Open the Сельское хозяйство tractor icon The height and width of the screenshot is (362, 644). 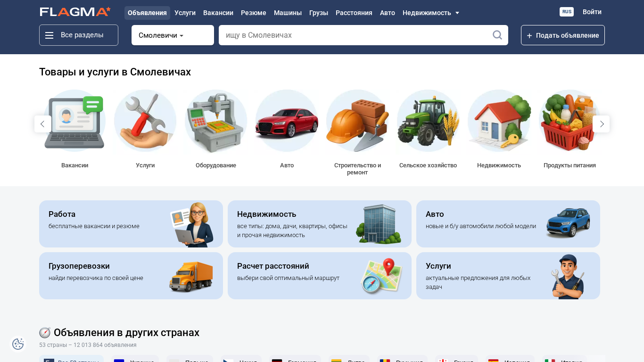(428, 122)
